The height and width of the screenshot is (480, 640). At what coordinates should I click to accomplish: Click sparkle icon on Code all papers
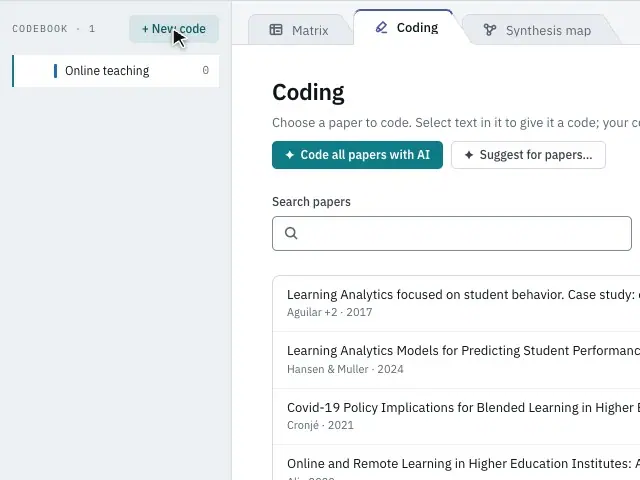tap(290, 155)
